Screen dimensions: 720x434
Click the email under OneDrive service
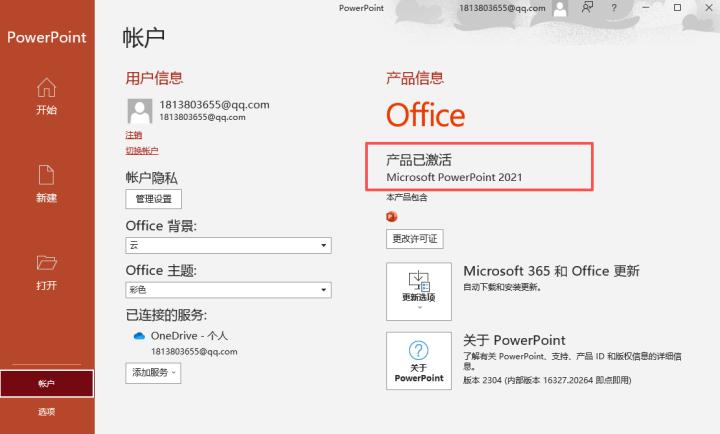click(x=194, y=352)
